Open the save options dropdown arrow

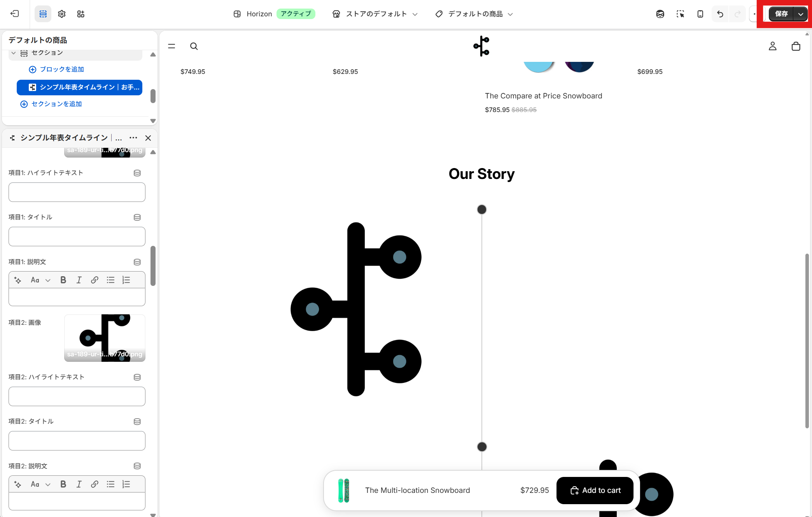tap(800, 14)
